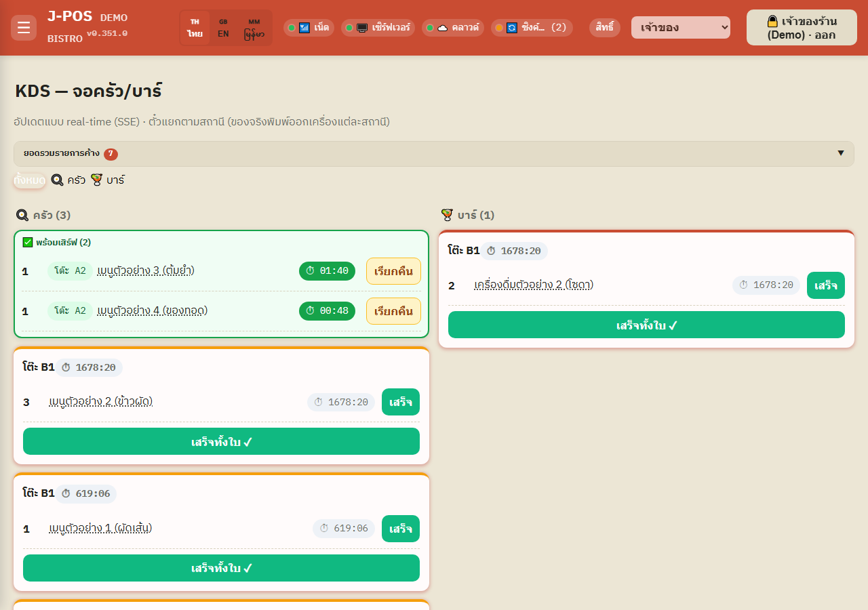Image resolution: width=868 pixels, height=610 pixels.
Task: Switch language to Myanmar (MM)
Action: (254, 28)
